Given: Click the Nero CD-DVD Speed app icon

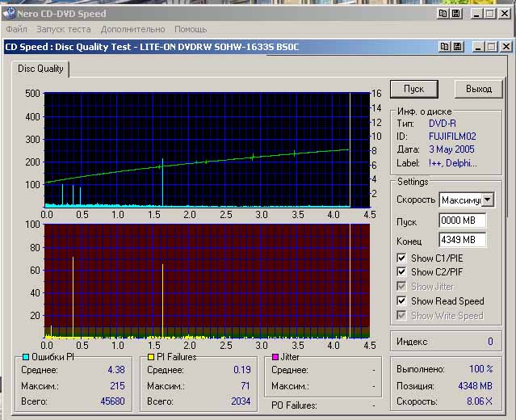Looking at the screenshot, I should tap(10, 14).
